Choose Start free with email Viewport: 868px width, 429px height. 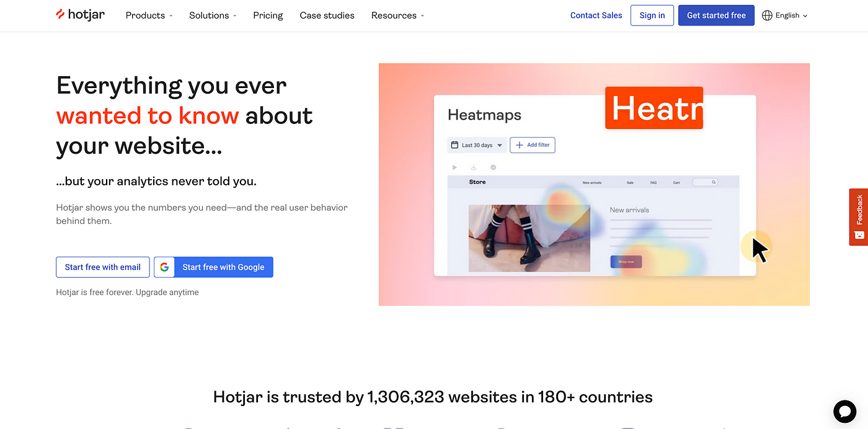tap(103, 267)
